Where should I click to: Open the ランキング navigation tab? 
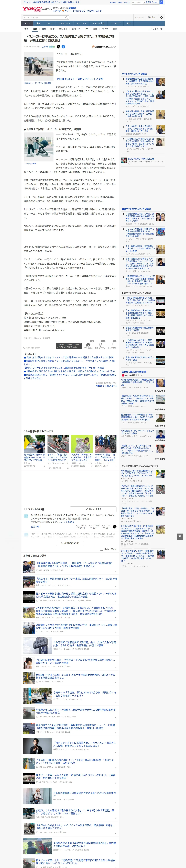pos(115,24)
